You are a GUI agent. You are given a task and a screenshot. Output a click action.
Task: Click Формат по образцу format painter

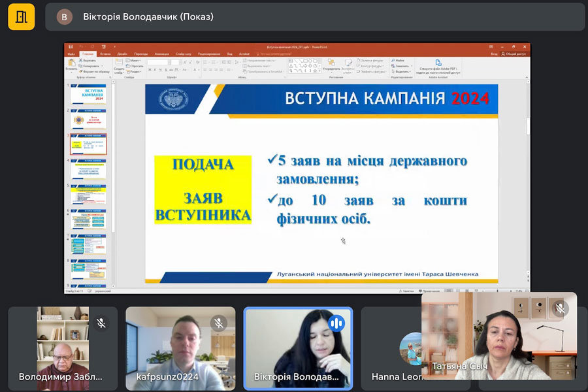coord(94,71)
